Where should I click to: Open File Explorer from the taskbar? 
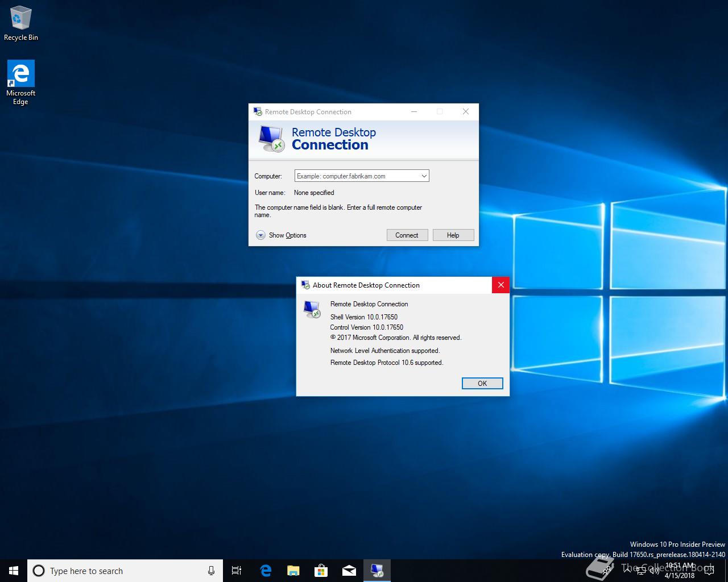pos(293,571)
